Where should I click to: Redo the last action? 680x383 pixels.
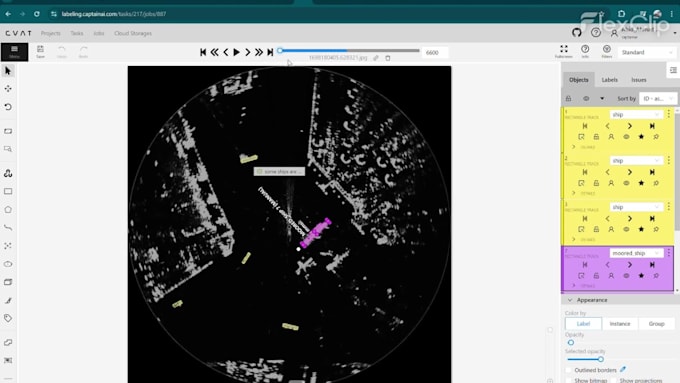83,52
